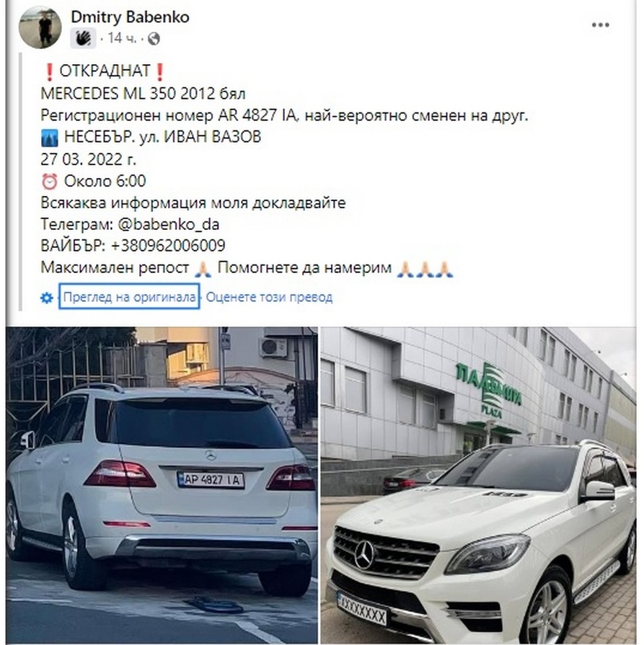
Task: Click the triple praying hands emoji
Action: click(x=425, y=269)
